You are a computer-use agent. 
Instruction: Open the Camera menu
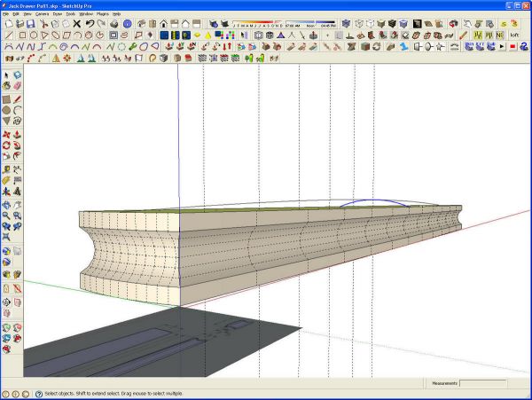coord(42,14)
